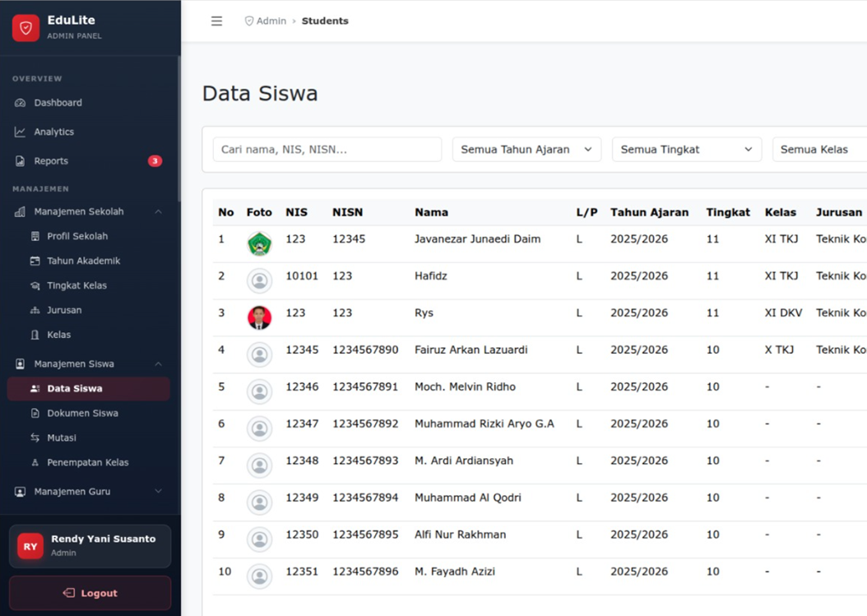The image size is (867, 616).
Task: Click the Tingkat Kelas graduation cap icon
Action: (x=35, y=286)
